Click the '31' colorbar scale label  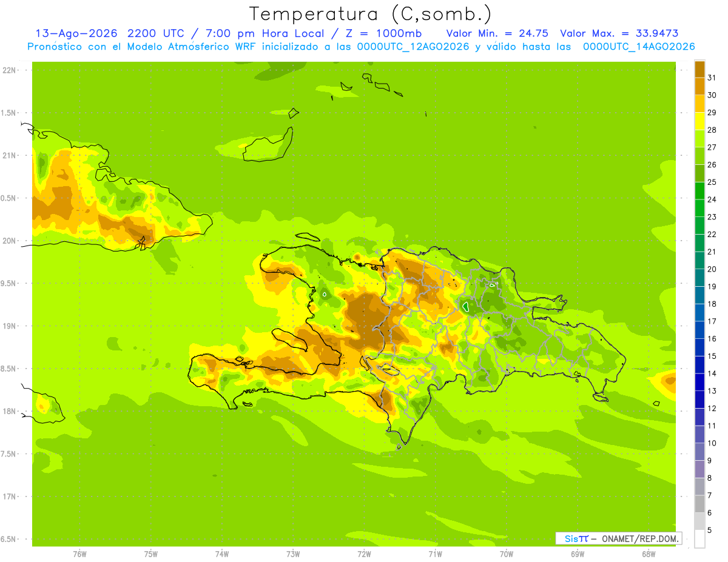[712, 78]
